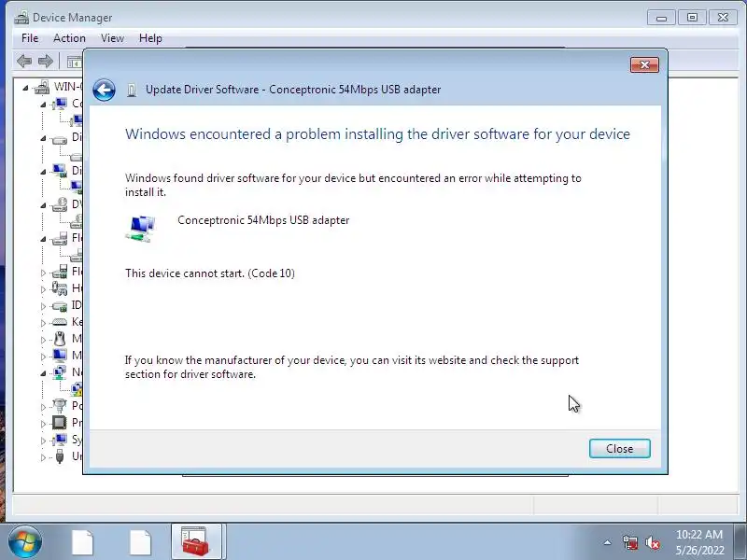Screen dimensions: 747x560
Task: Open the File menu
Action: point(30,38)
